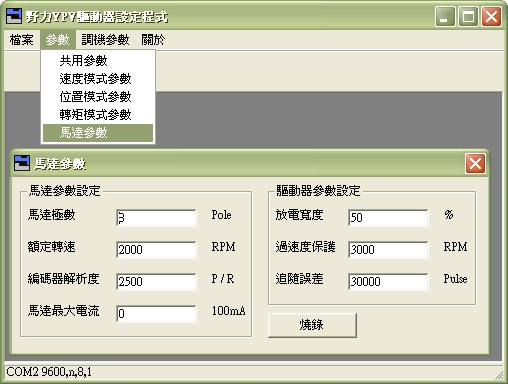
Task: Click the Pole unit label
Action: [221, 215]
